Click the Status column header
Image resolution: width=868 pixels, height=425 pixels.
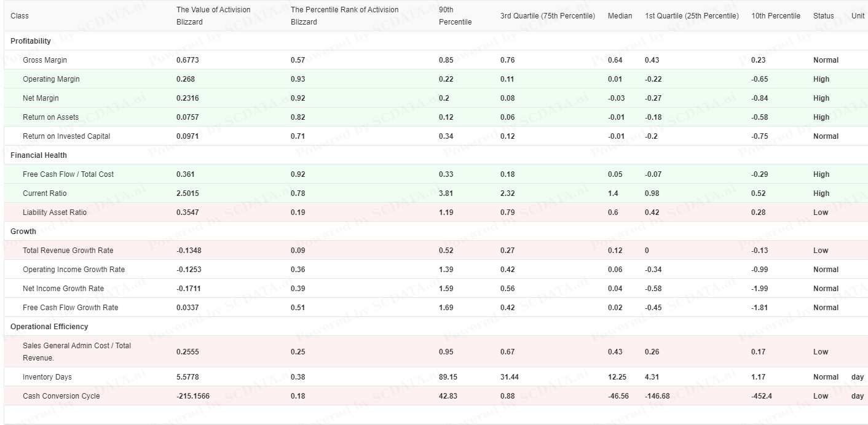pos(823,15)
